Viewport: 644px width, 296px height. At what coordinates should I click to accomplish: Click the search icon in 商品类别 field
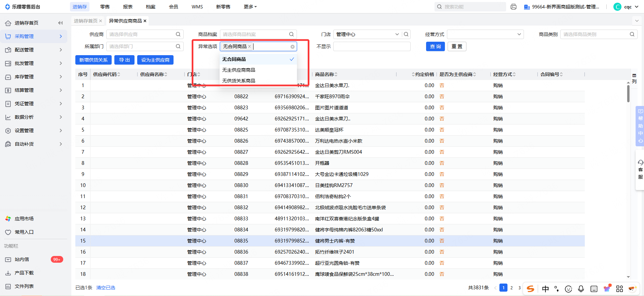point(632,34)
